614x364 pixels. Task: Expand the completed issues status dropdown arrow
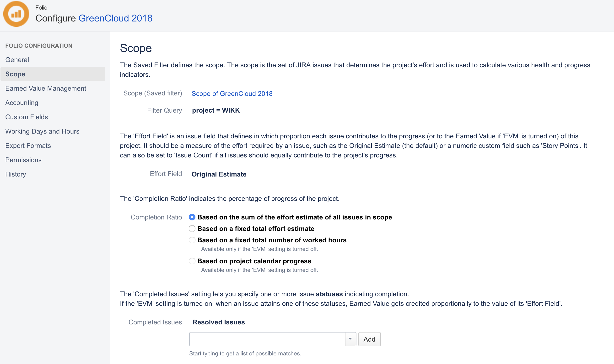coord(350,339)
